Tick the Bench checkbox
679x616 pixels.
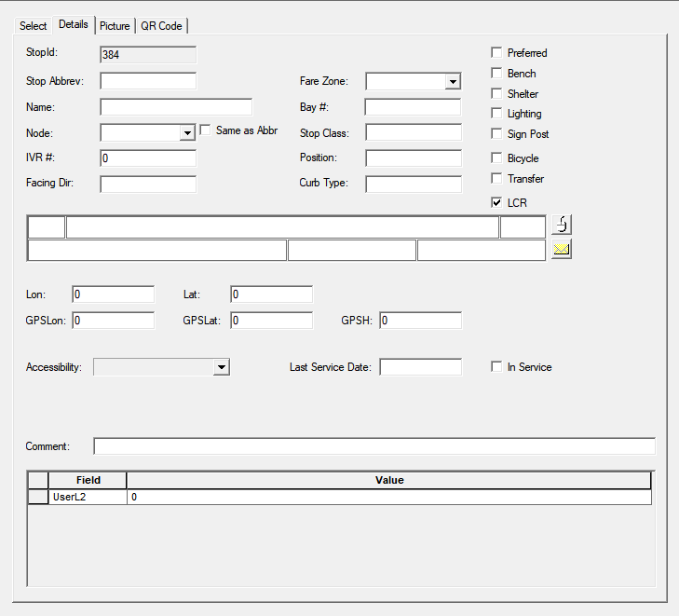point(496,74)
